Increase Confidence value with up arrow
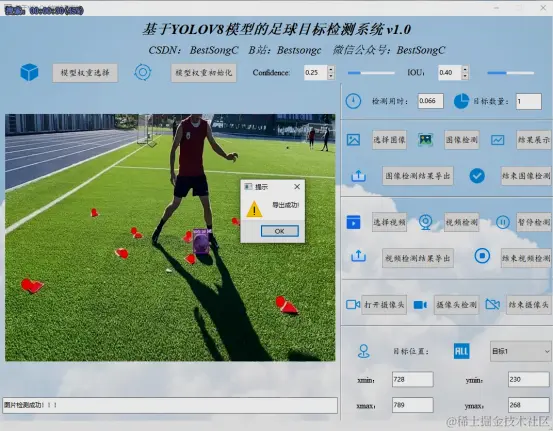Viewport: 554px width, 432px height. [331, 69]
